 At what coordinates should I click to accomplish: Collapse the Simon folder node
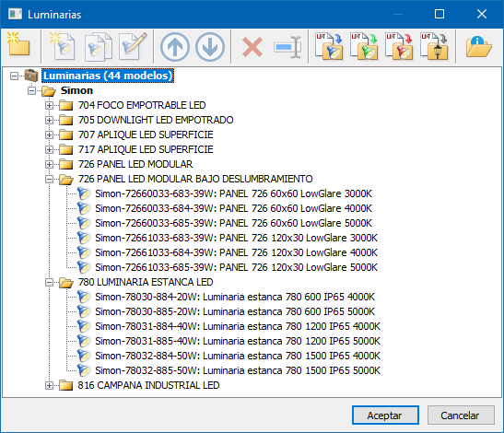(31, 91)
